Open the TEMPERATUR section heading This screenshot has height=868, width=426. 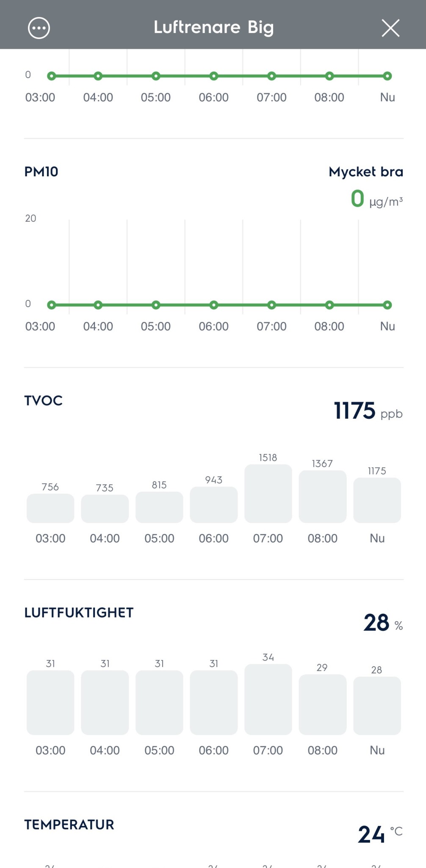point(69,824)
